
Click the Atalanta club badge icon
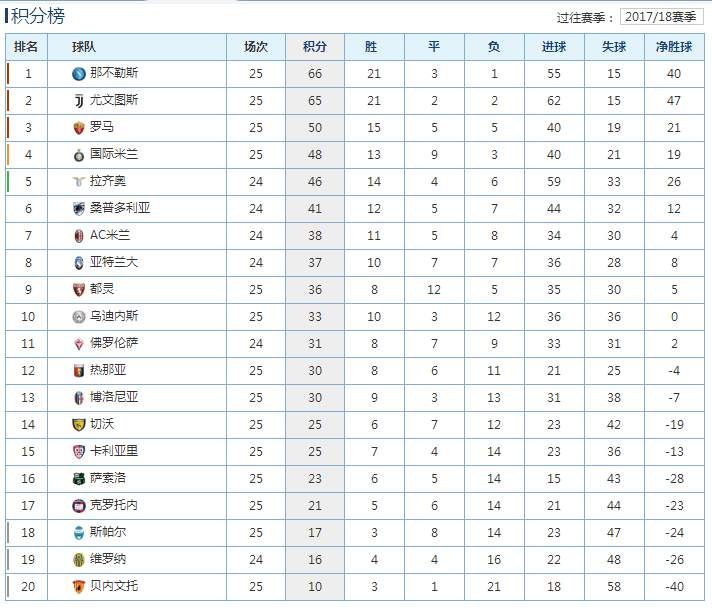point(79,263)
